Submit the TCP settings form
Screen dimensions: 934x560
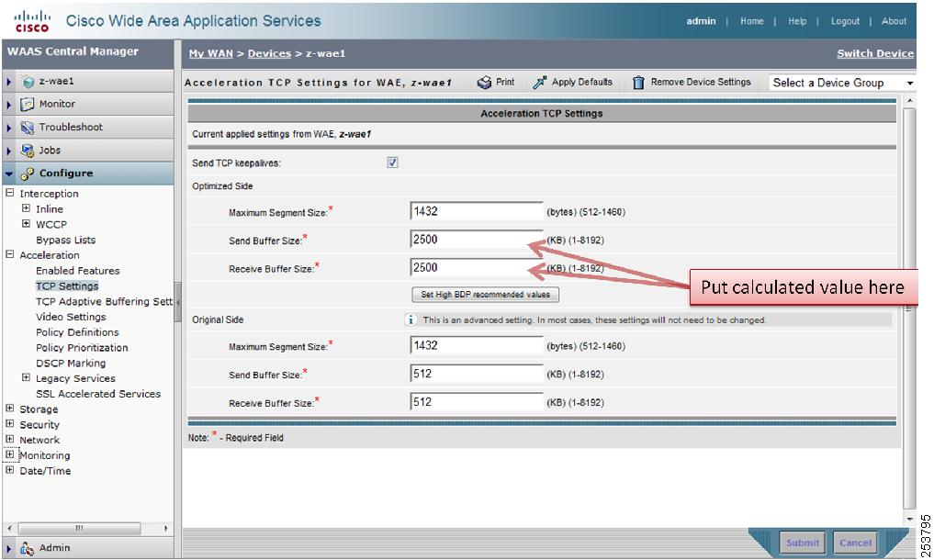[x=803, y=543]
